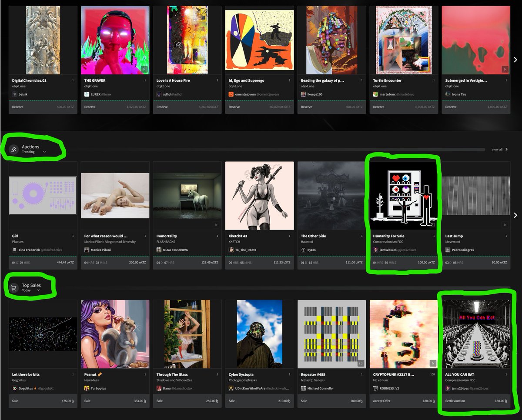Open the Xketch# 43 artwork thumbnail
Image resolution: width=522 pixels, height=420 pixels.
coord(259,196)
